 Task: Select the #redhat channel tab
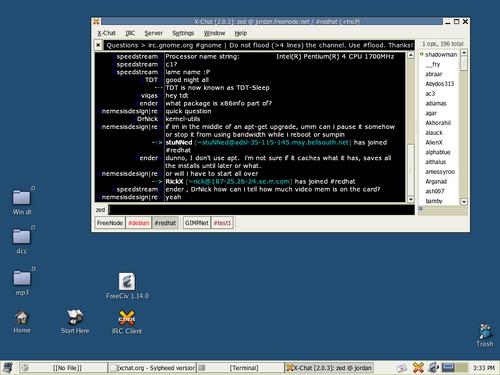click(x=165, y=223)
